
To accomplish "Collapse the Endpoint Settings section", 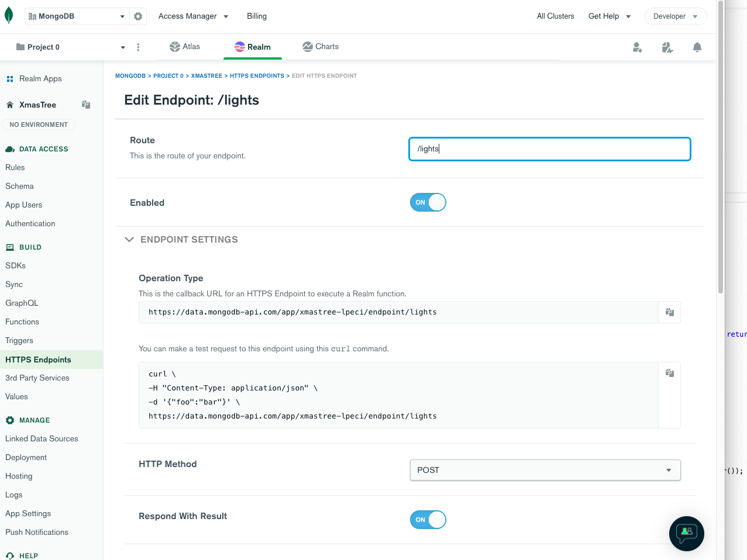I will 129,240.
